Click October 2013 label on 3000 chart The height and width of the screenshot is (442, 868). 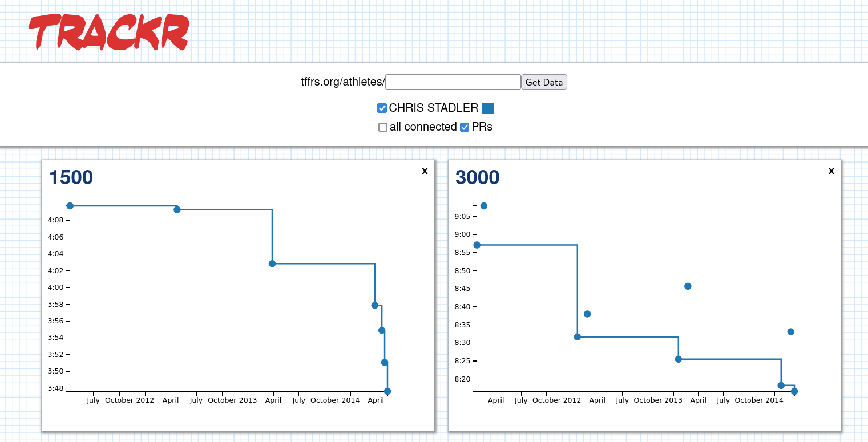point(658,400)
